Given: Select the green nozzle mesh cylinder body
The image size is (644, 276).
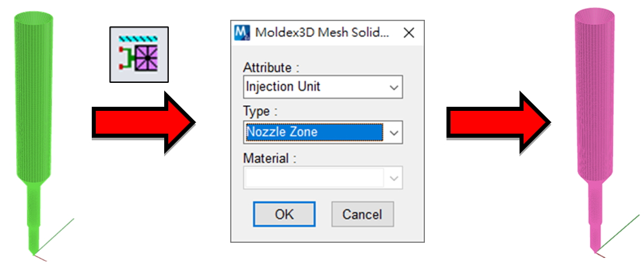Looking at the screenshot, I should (34, 99).
